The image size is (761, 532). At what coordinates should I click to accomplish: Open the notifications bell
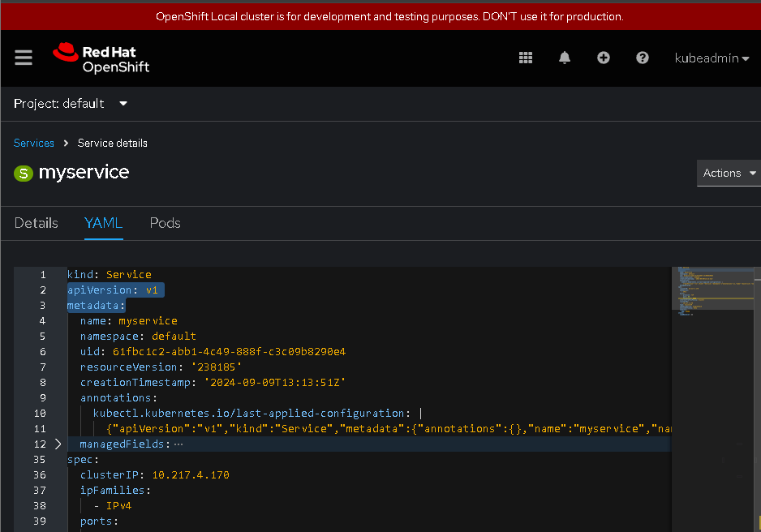(565, 58)
